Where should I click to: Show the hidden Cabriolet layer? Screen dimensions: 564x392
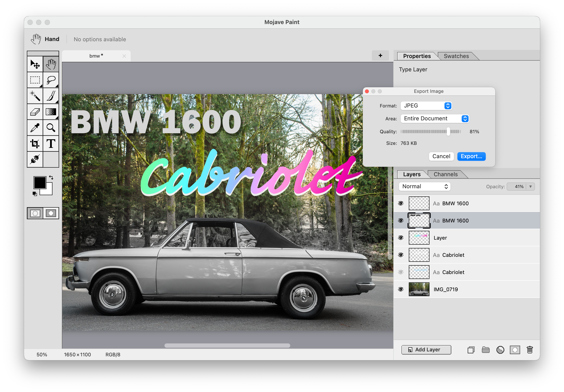tap(401, 272)
